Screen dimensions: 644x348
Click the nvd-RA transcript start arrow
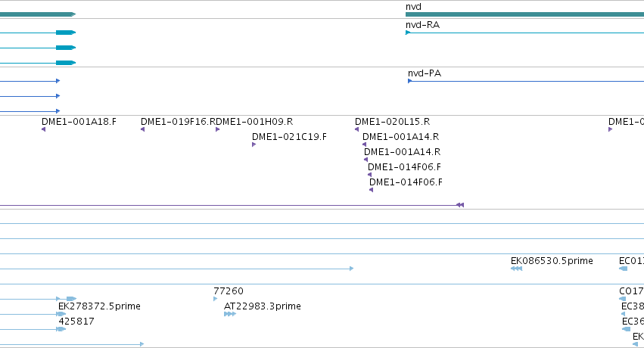tap(408, 33)
